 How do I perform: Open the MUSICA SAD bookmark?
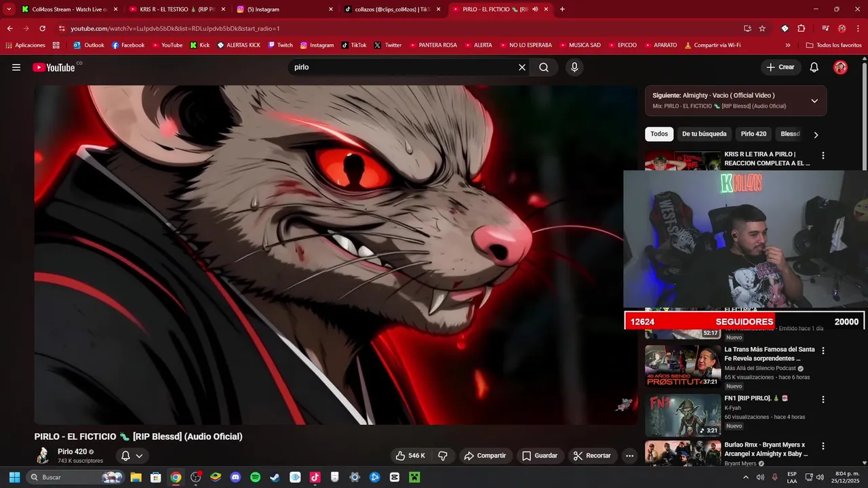tap(579, 45)
